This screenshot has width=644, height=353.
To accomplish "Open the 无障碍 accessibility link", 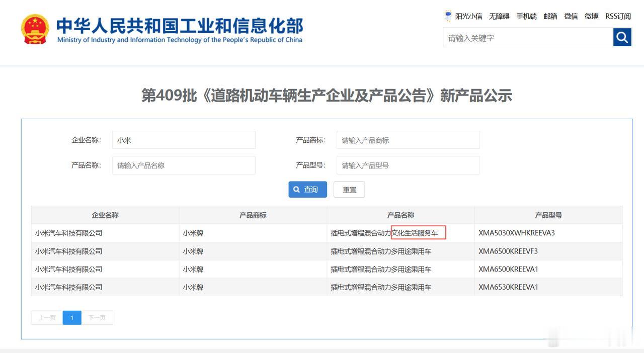I will (x=499, y=16).
